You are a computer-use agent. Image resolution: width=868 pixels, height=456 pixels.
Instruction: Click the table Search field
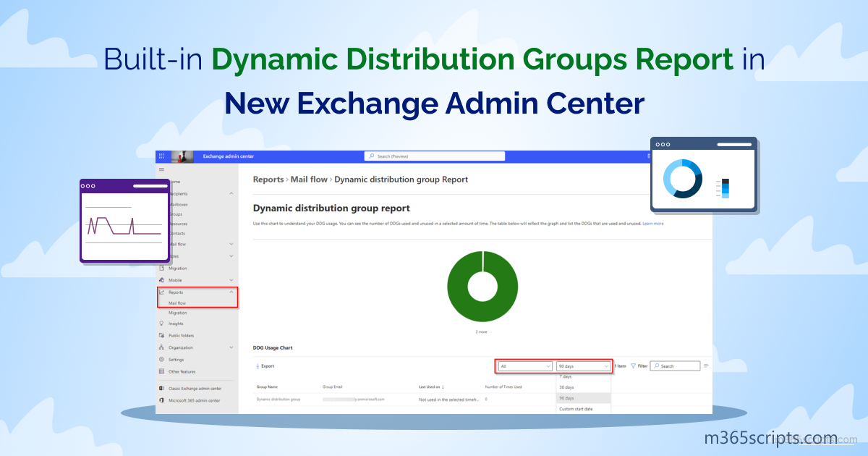tap(675, 366)
